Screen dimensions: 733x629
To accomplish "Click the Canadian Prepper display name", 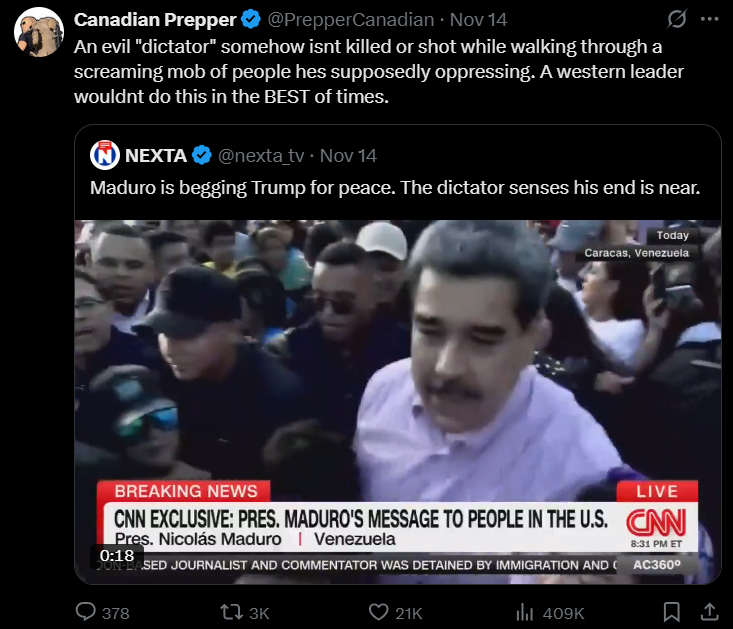I will click(155, 20).
